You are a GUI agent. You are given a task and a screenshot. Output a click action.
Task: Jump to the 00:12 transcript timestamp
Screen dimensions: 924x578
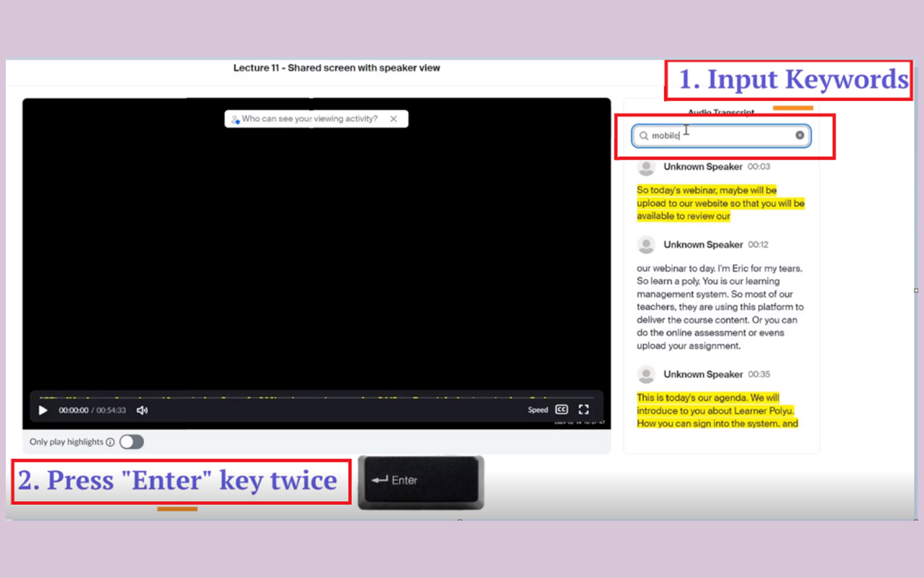[758, 244]
